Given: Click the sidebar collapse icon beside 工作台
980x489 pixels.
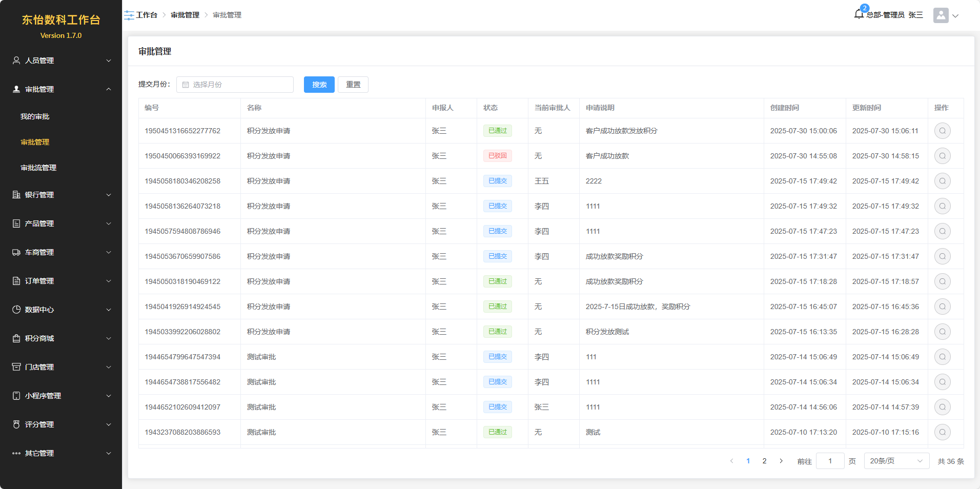Looking at the screenshot, I should (x=129, y=15).
